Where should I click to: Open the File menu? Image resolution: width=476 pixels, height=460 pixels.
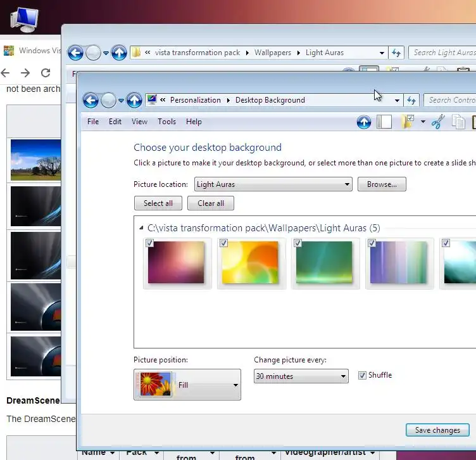coord(93,122)
